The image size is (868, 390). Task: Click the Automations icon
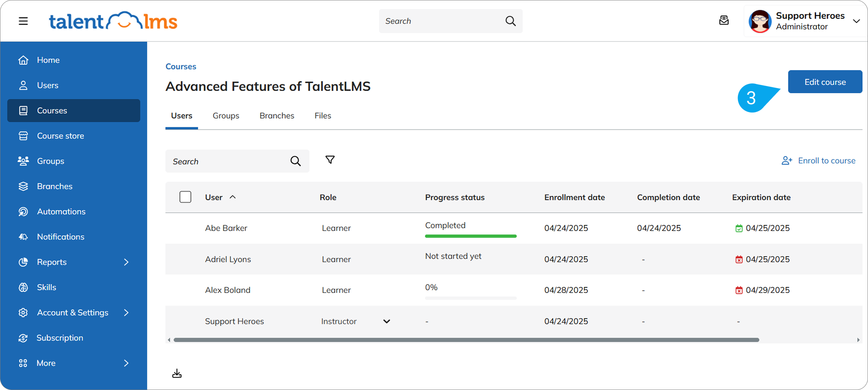click(x=23, y=212)
